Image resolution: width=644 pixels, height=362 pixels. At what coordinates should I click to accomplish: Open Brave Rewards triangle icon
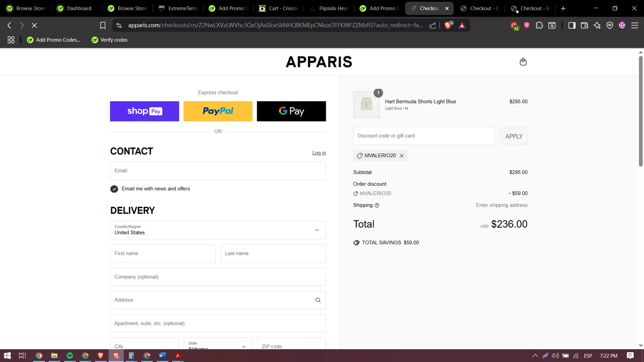click(462, 25)
